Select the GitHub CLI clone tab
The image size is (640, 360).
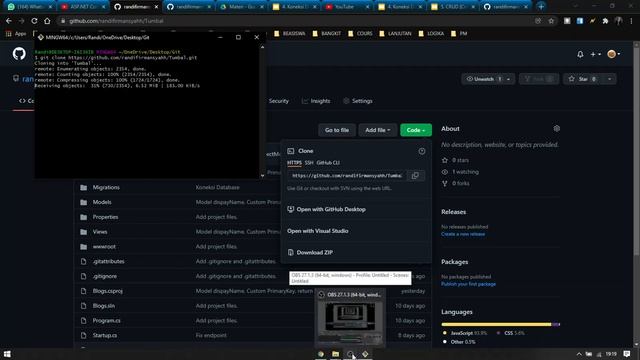pyautogui.click(x=328, y=162)
